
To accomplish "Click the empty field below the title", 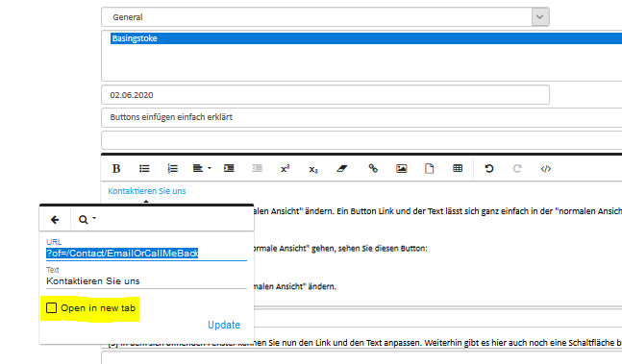I will click(361, 140).
